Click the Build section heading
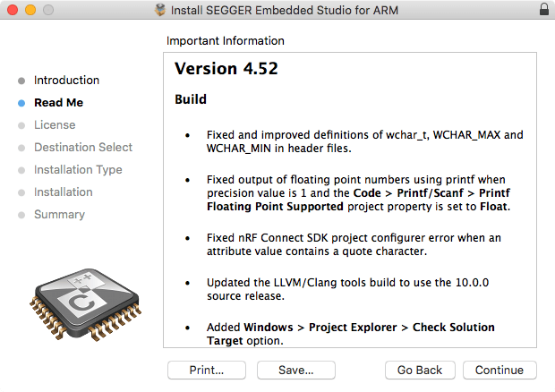555x392 pixels. click(190, 99)
